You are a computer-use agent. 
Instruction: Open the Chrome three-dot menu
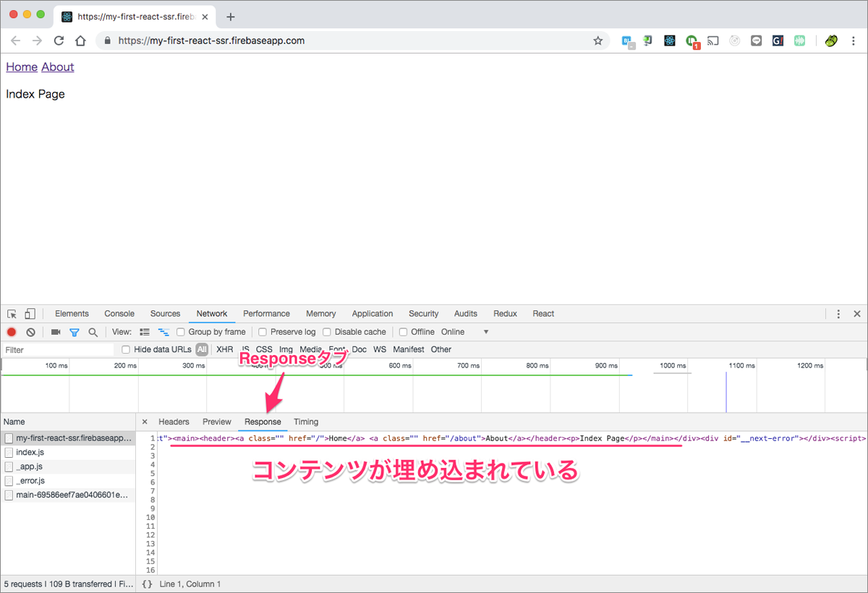(854, 41)
